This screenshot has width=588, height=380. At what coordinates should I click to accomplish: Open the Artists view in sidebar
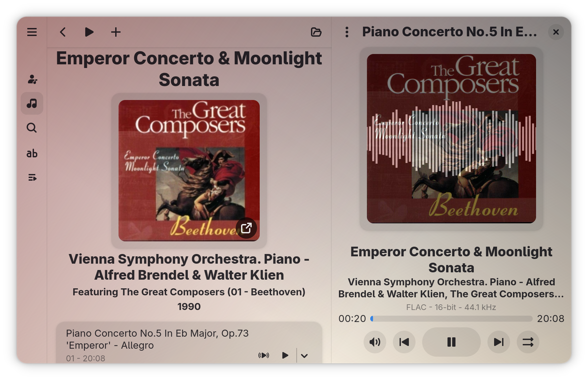pos(32,80)
